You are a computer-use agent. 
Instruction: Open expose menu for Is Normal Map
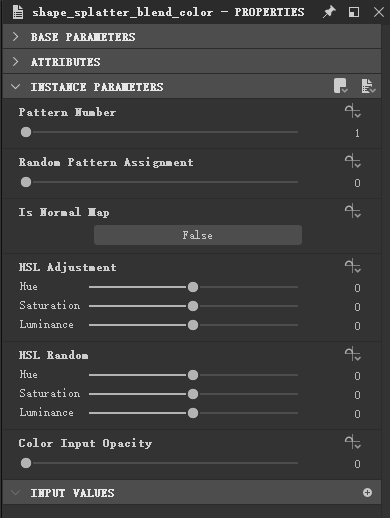click(x=353, y=211)
